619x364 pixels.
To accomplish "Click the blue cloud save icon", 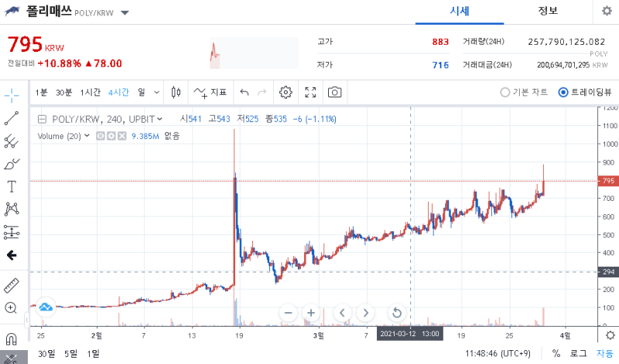I will (x=46, y=306).
